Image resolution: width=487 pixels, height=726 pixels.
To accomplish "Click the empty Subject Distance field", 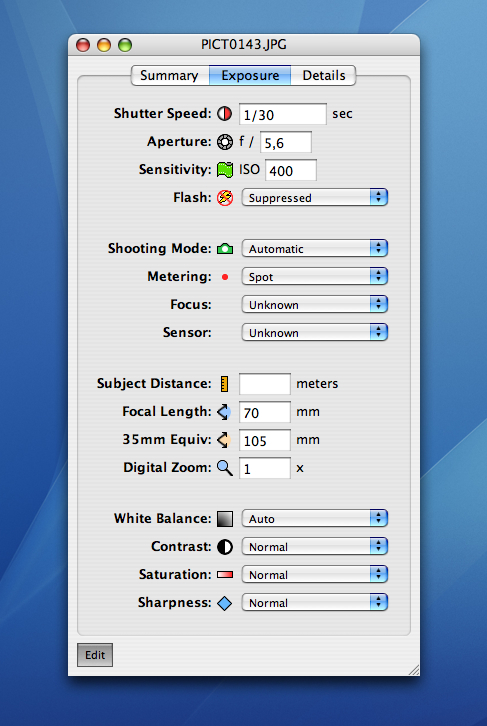I will coord(265,384).
